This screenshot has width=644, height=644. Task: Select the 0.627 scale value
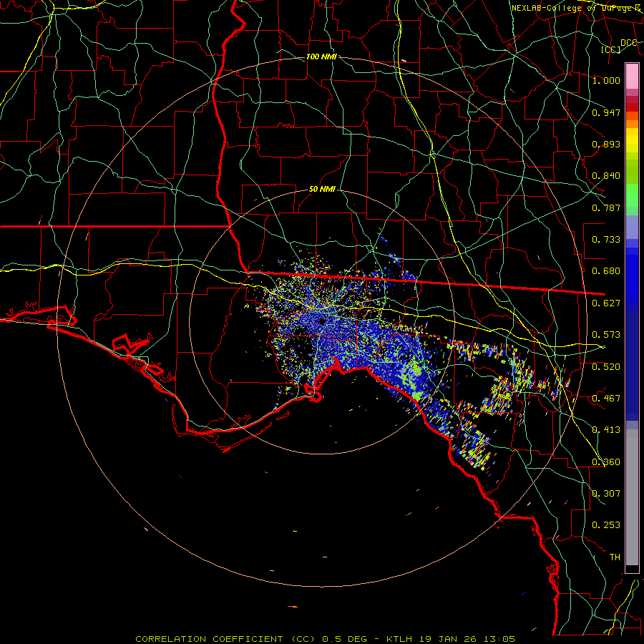point(606,303)
